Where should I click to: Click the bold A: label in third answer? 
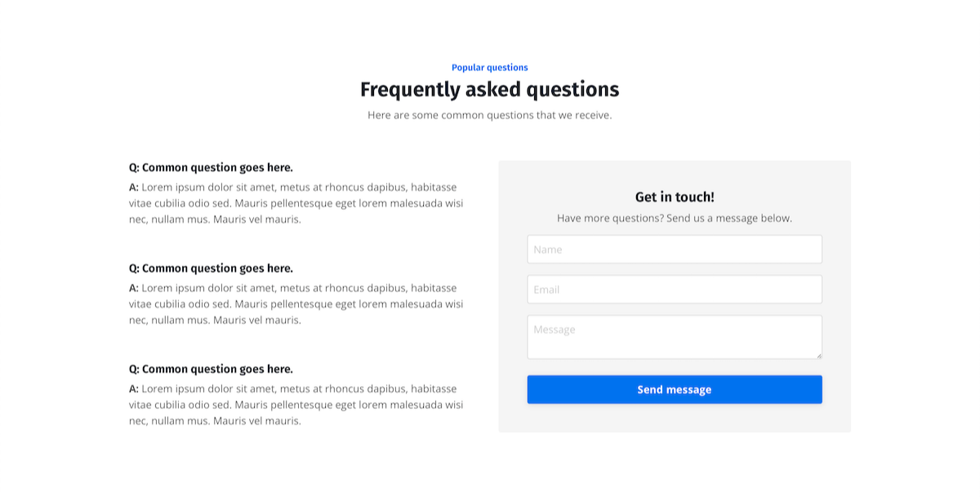(x=134, y=388)
